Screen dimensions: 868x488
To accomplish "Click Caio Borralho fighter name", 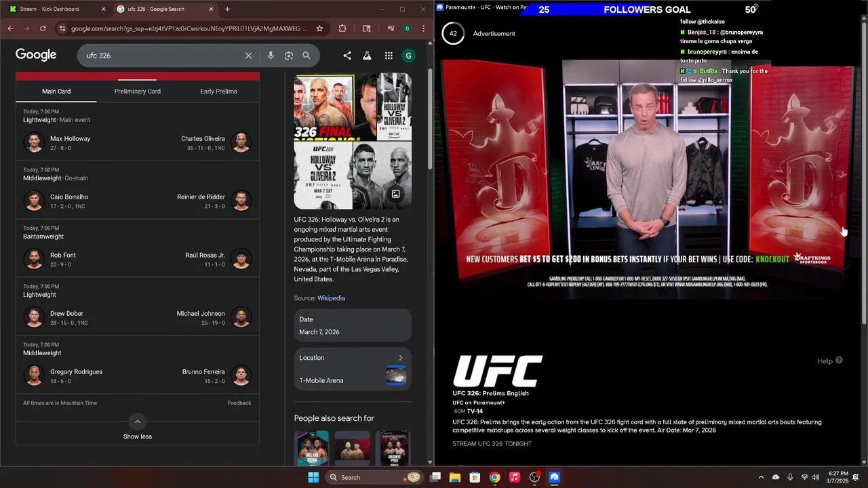I will [x=69, y=197].
